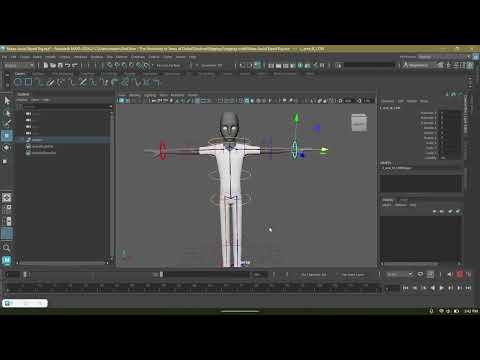480x360 pixels.
Task: Click the Open Scene folder icon
Action: coord(53,66)
